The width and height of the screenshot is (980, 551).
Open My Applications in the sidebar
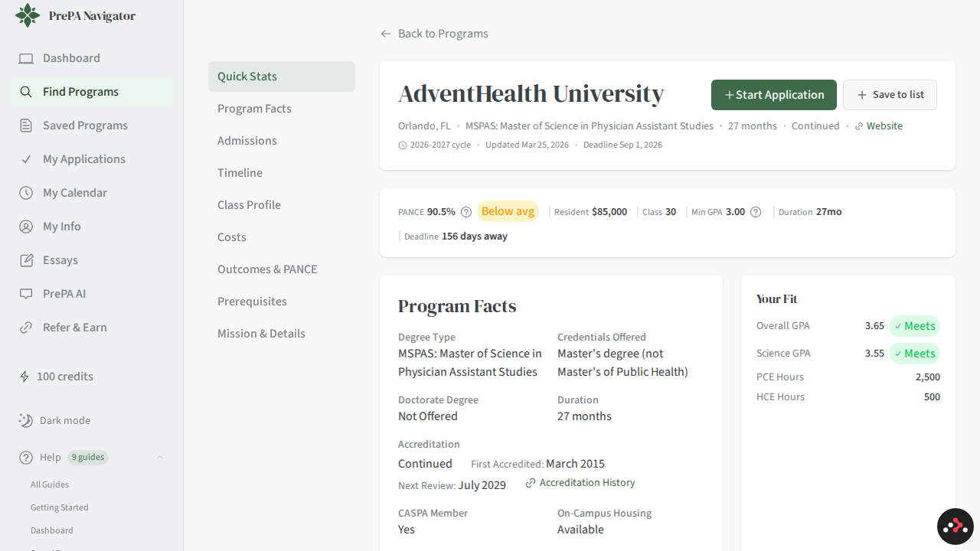tap(91, 159)
